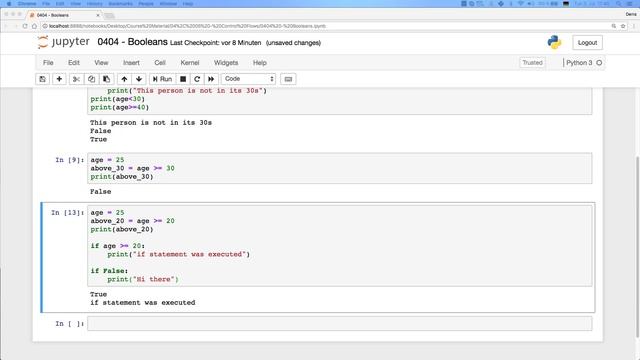Screen dimensions: 640x360
Task: Click the 'False' output of cell 9
Action: 100,192
